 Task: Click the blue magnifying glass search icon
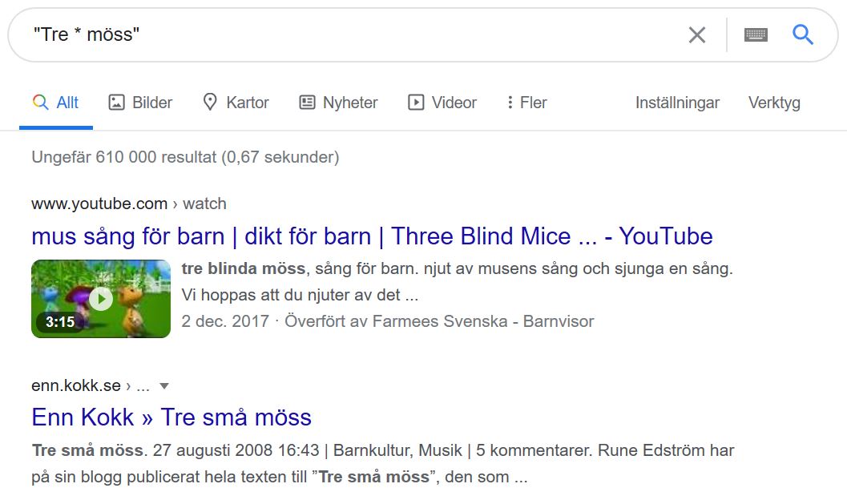[803, 34]
